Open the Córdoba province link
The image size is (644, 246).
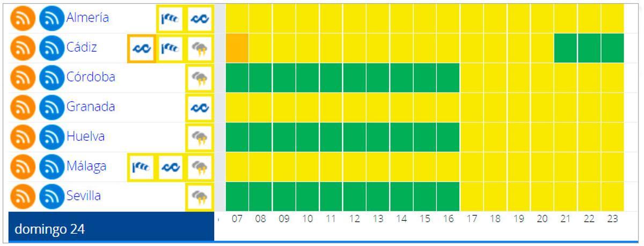91,77
